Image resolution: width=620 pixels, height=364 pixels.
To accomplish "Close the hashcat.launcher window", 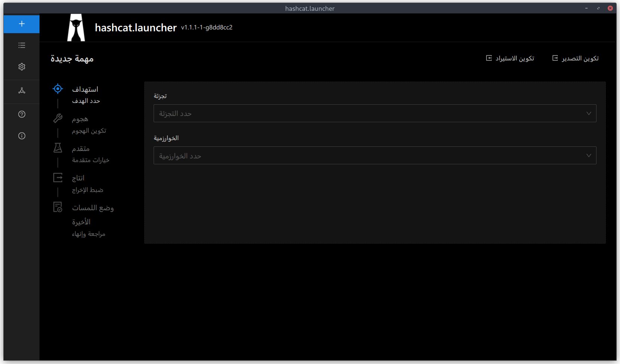I will (x=610, y=8).
